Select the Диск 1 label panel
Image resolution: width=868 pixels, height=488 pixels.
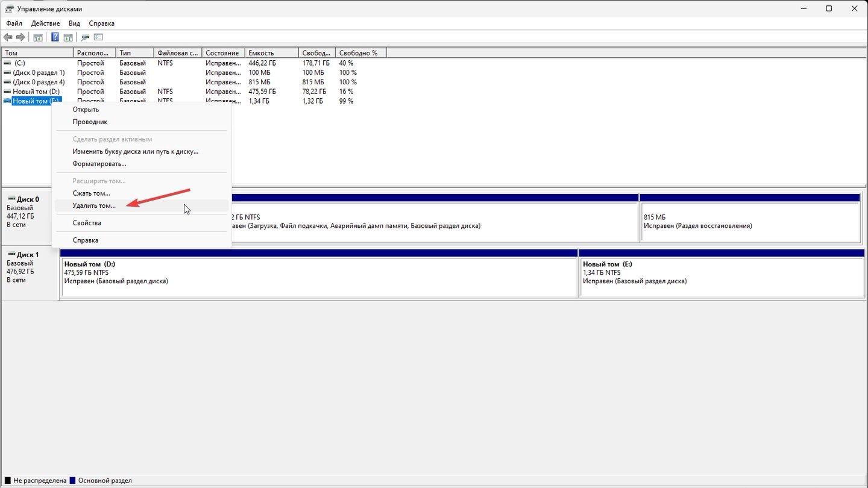(30, 272)
